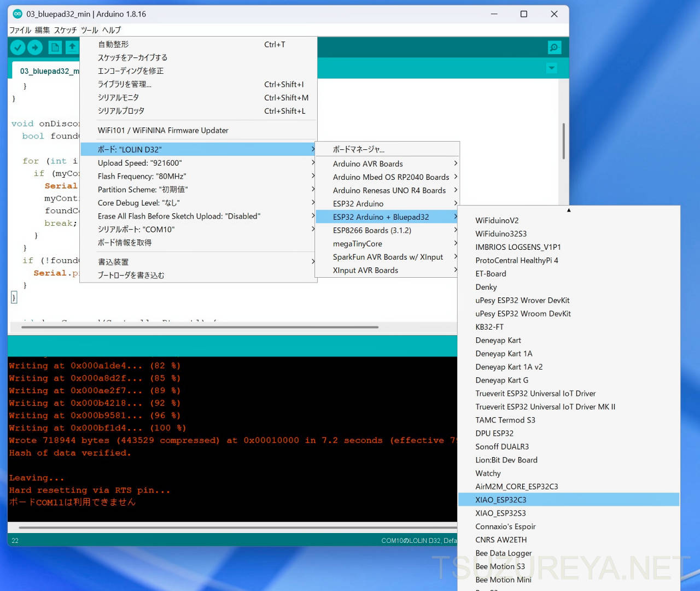Expand Erase All Flash Before Sketch Upload
700x591 pixels.
tap(199, 216)
